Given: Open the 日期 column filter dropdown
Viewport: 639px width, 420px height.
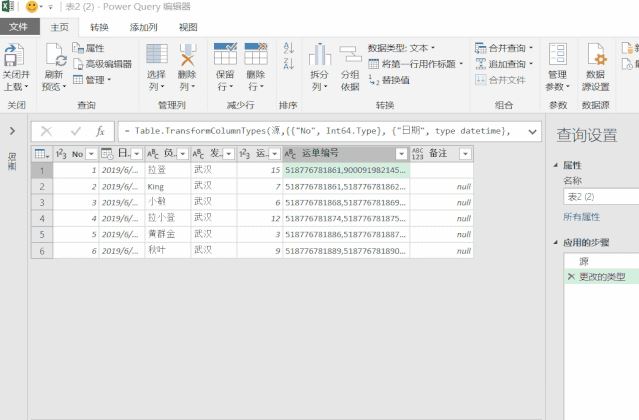Looking at the screenshot, I should [x=137, y=154].
